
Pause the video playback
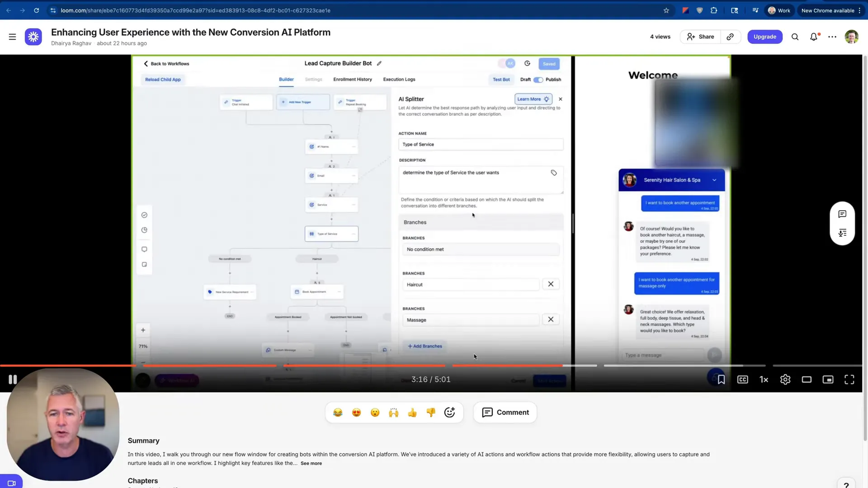tap(13, 380)
